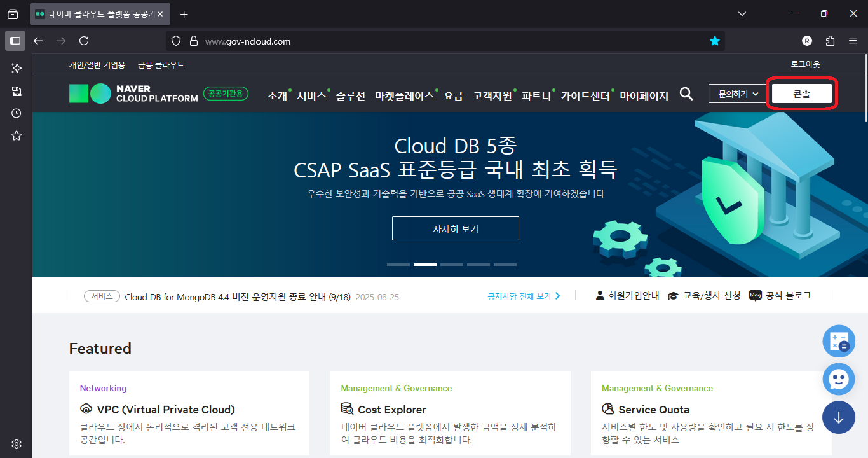Open the pricing calculator floating icon

[839, 342]
